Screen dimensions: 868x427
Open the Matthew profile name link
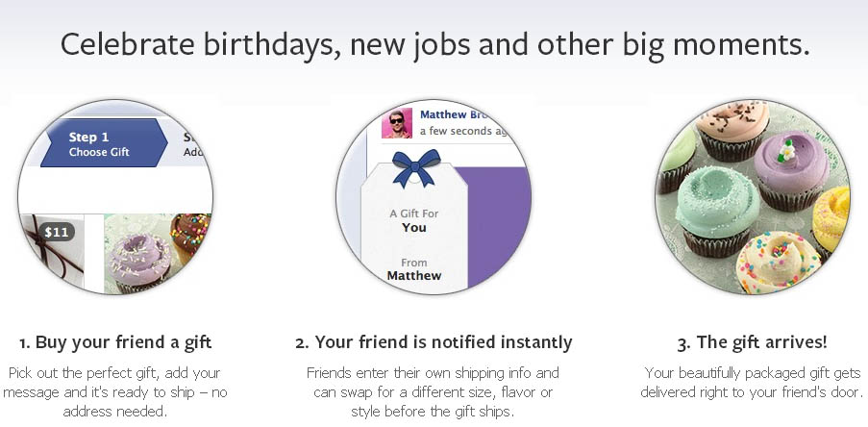point(456,114)
